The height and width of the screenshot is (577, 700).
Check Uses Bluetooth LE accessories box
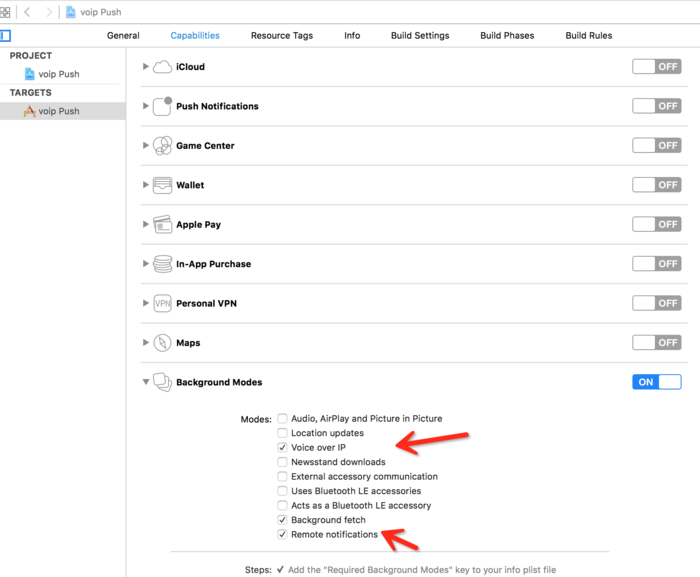282,491
